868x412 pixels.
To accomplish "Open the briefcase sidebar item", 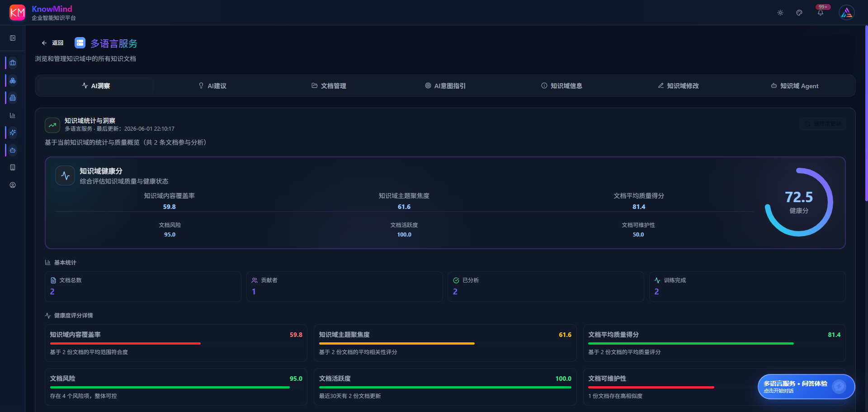I will point(13,63).
